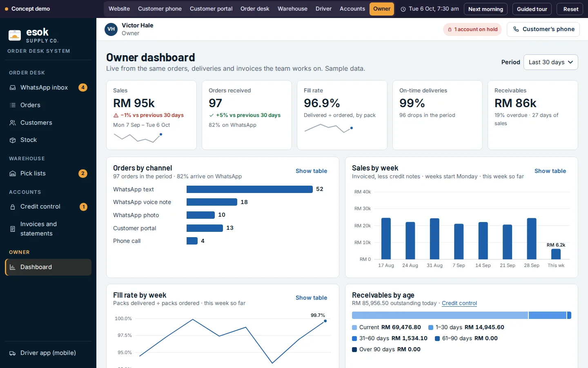Image resolution: width=588 pixels, height=368 pixels.
Task: Open Driver app (mobile) in sidebar
Action: click(x=48, y=353)
